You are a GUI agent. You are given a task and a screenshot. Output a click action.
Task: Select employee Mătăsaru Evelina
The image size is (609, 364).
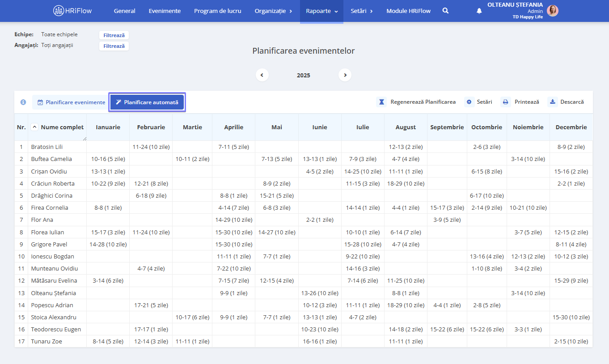click(x=54, y=280)
